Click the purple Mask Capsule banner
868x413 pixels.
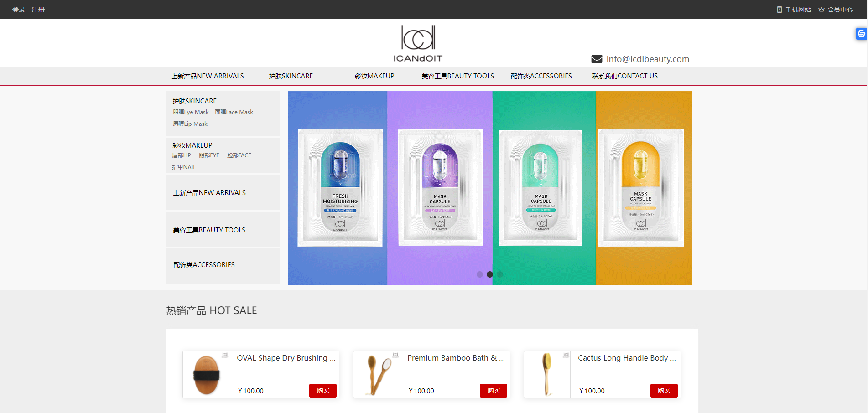pos(440,188)
